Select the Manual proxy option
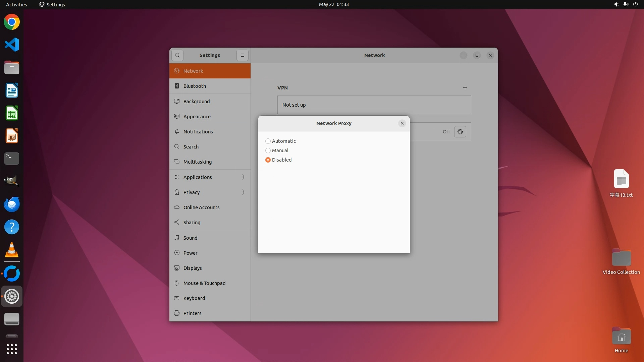This screenshot has height=362, width=644. coord(268,150)
